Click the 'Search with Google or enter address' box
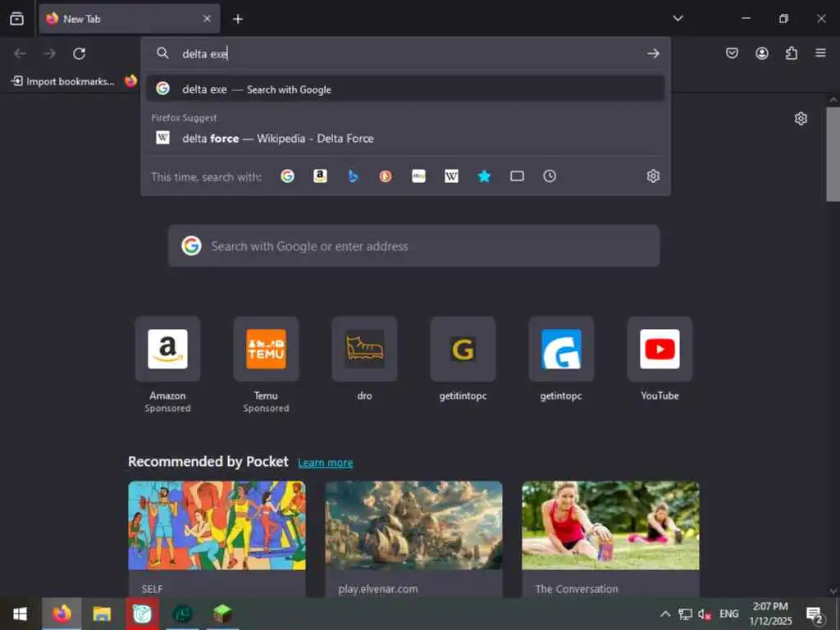840x630 pixels. pos(413,246)
